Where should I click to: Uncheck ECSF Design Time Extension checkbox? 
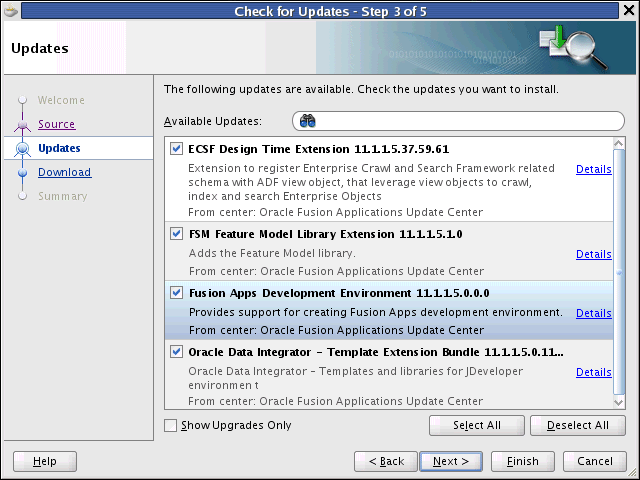tap(176, 149)
